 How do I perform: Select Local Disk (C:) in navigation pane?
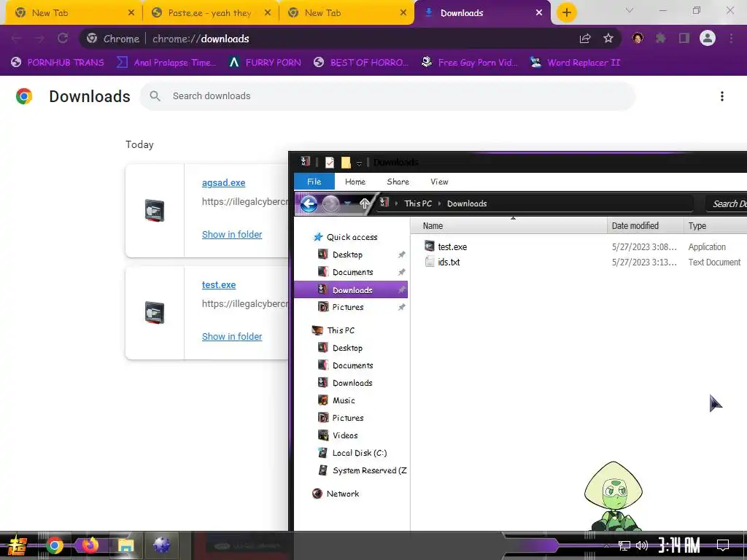point(359,453)
